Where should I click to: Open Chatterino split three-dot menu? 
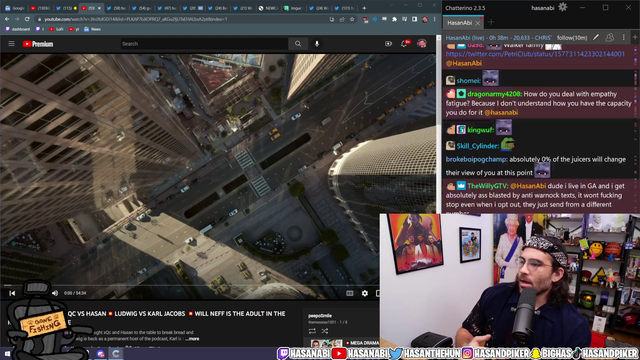tap(624, 37)
